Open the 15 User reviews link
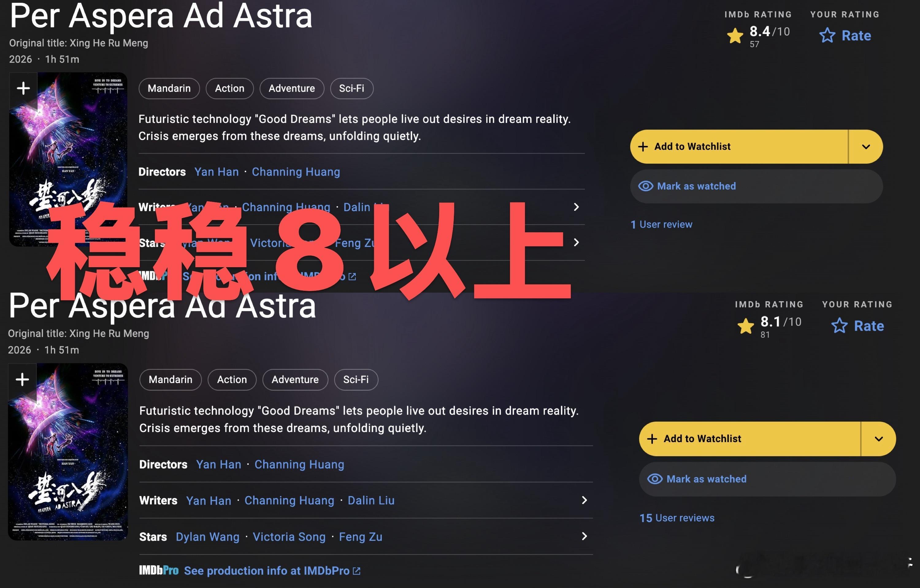 pos(677,518)
